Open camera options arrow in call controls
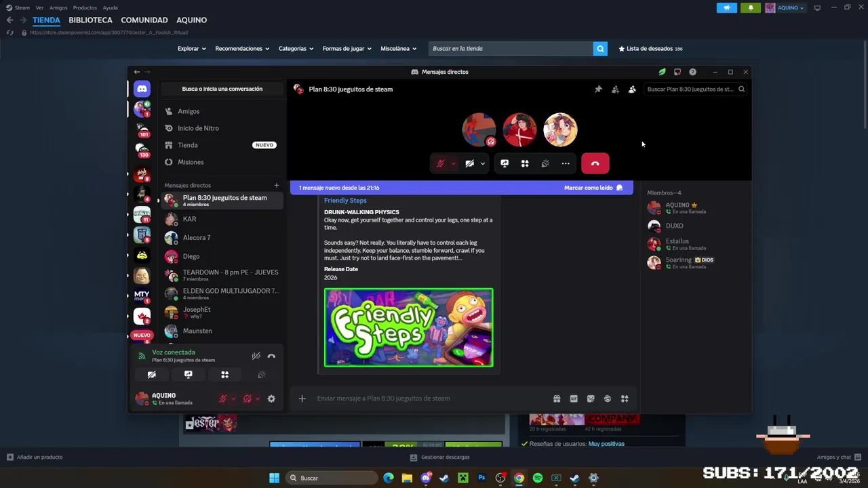 click(483, 163)
